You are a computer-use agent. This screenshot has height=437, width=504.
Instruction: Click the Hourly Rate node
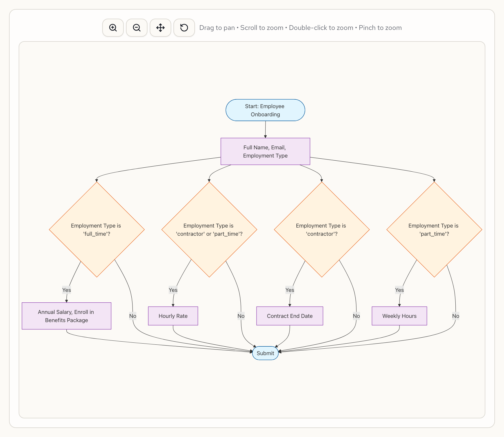pos(173,316)
